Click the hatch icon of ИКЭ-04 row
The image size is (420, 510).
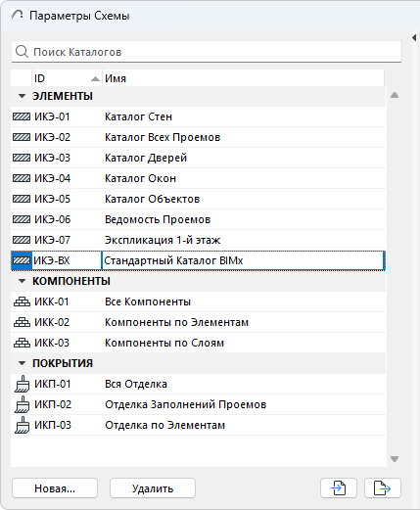coord(22,178)
